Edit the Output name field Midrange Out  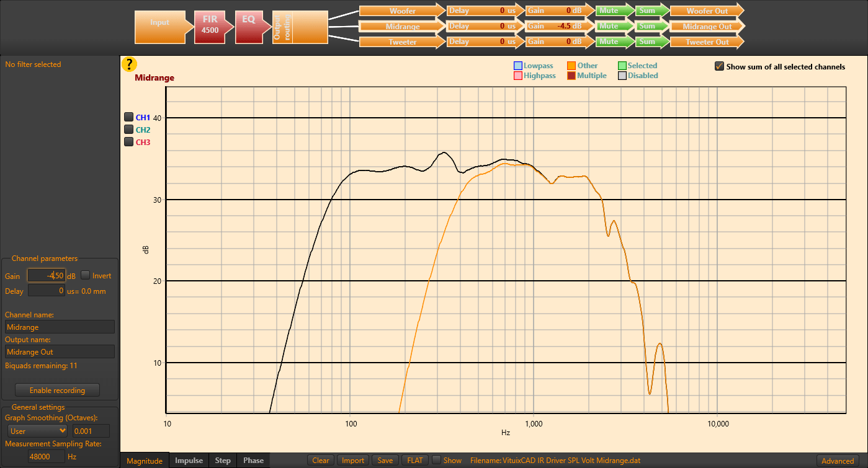(60, 351)
